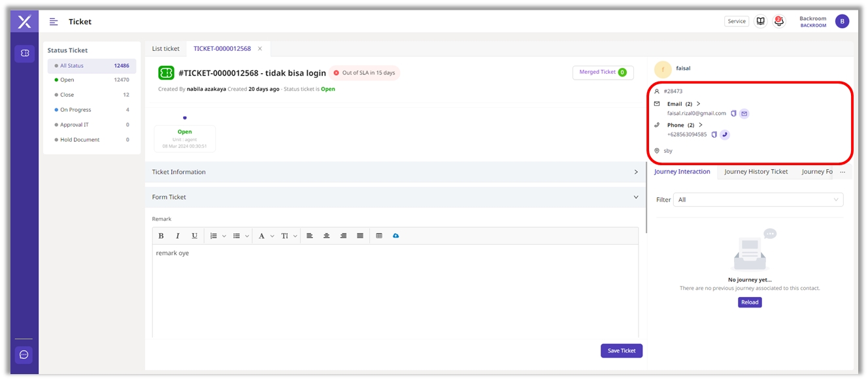Insert a table using the toolbar icon
The width and height of the screenshot is (868, 380).
click(x=379, y=236)
